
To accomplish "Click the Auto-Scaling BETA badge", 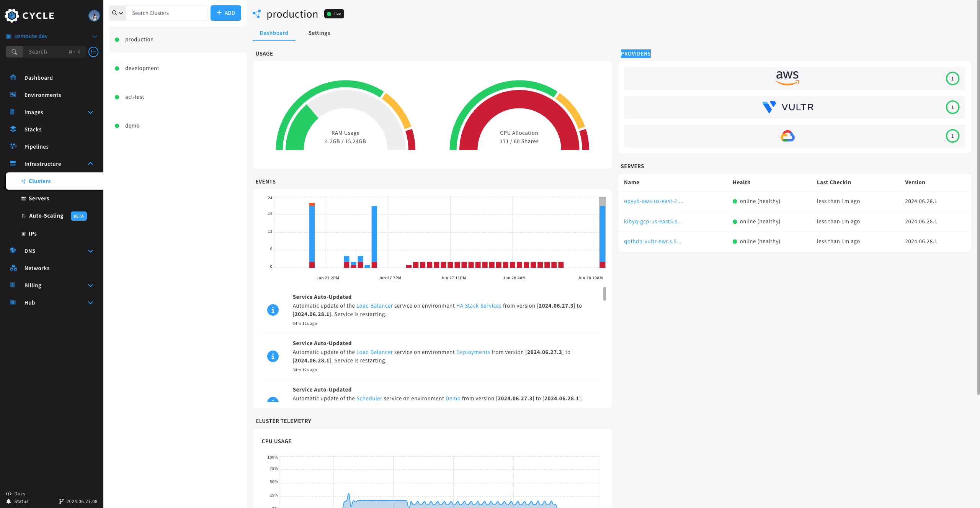I will [x=79, y=216].
